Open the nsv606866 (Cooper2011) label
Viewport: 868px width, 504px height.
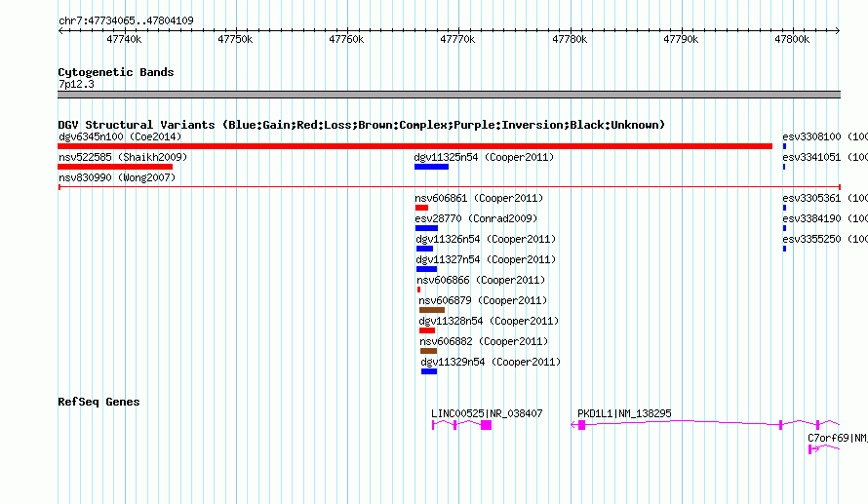pos(481,280)
